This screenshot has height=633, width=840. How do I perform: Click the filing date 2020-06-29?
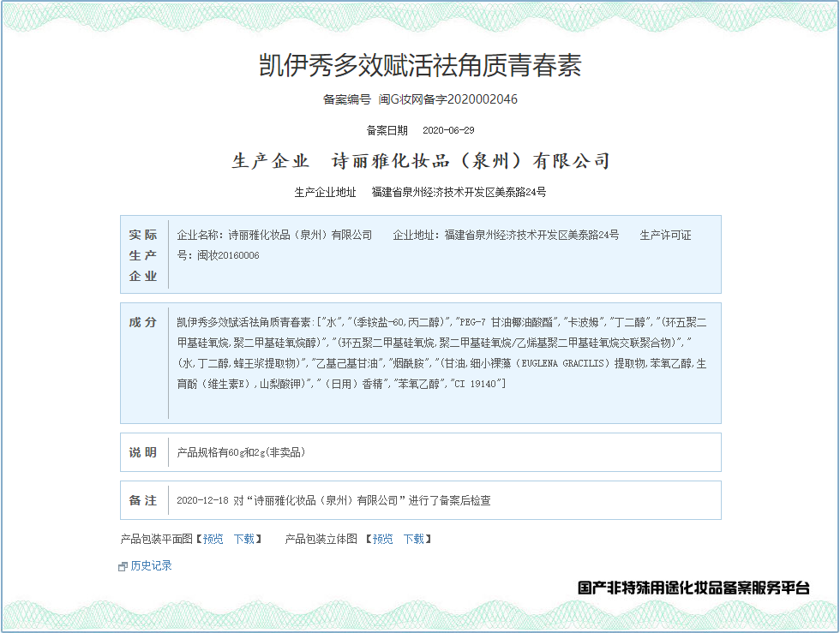[448, 130]
